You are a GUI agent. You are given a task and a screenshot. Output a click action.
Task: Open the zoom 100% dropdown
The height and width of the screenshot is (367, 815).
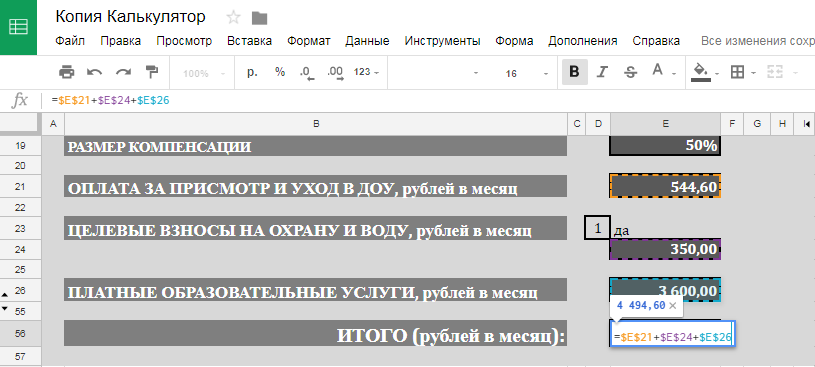coord(204,73)
